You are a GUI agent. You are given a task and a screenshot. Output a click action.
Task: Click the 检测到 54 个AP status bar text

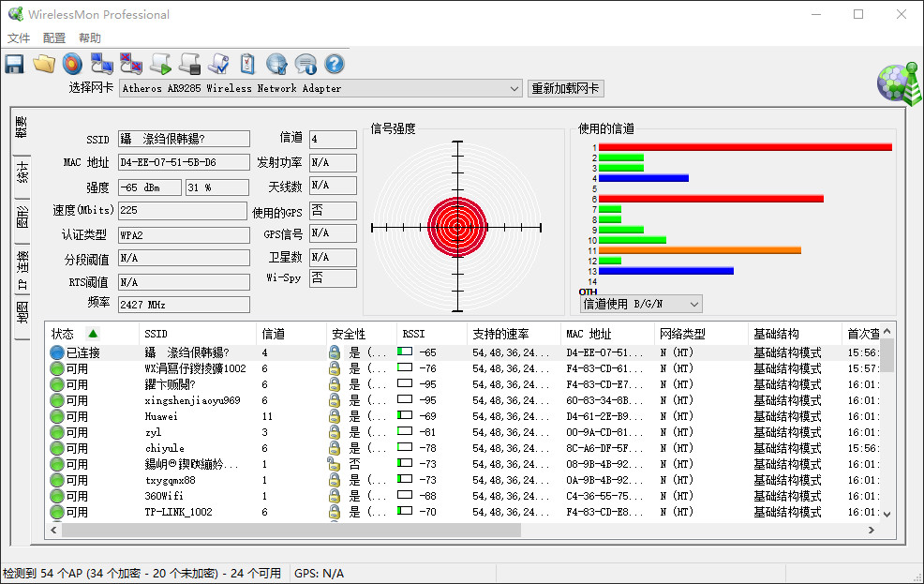[142, 574]
